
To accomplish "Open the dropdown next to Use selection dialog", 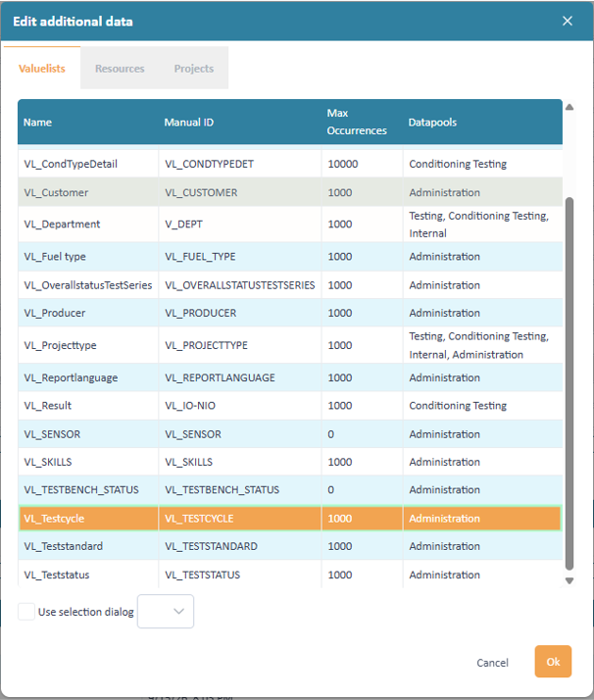I will pos(166,611).
